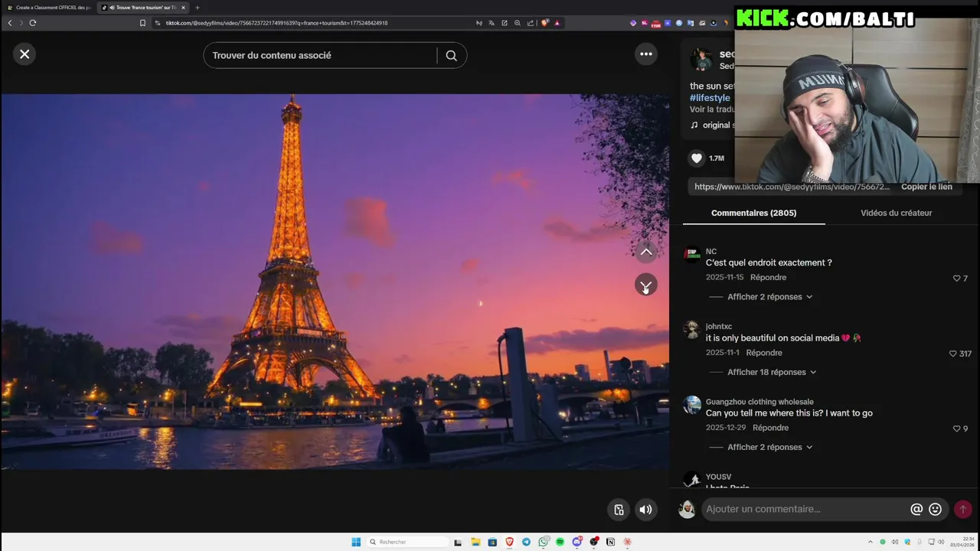
Task: Open a new browser tab
Action: point(198,8)
